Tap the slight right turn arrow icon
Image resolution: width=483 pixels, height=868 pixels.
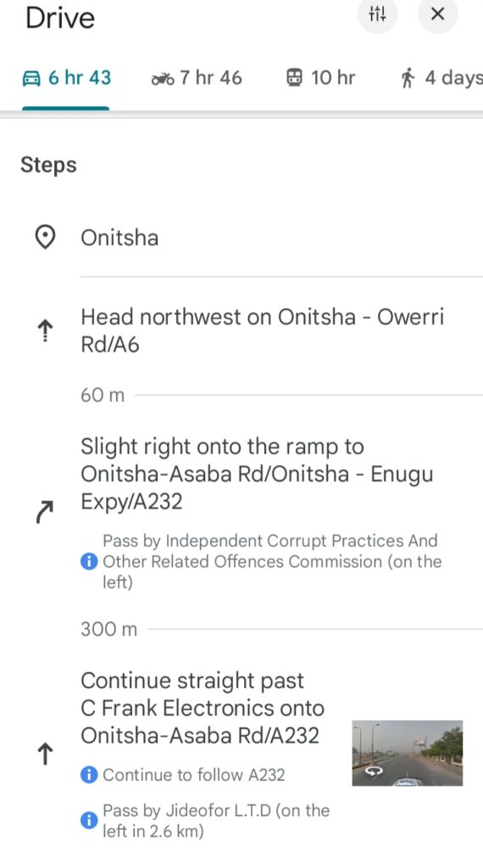44,512
